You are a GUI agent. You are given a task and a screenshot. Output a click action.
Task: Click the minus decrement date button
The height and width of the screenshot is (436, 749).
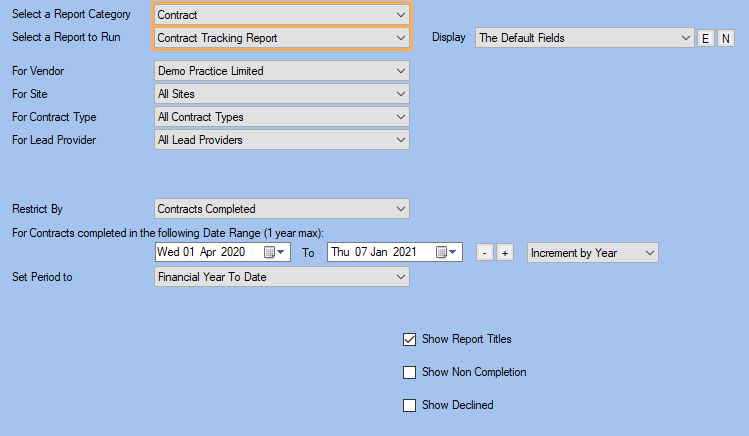click(x=484, y=253)
